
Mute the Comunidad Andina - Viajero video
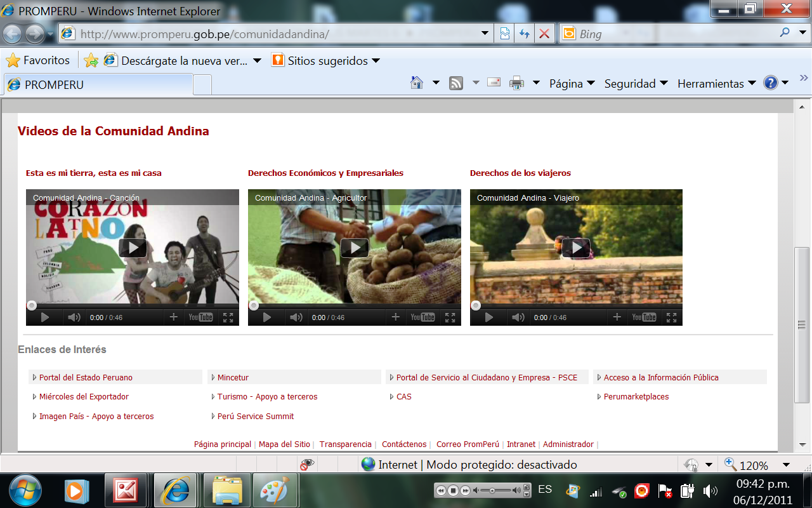tap(518, 317)
